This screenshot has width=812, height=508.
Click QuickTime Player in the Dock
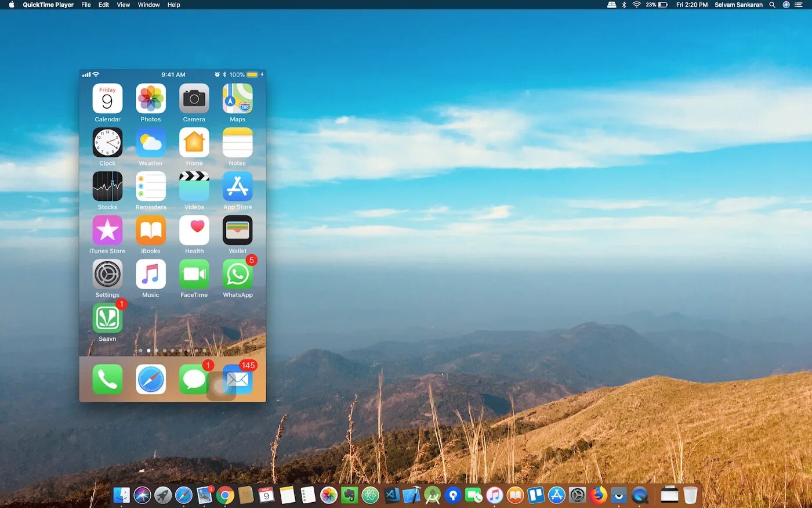tap(640, 495)
